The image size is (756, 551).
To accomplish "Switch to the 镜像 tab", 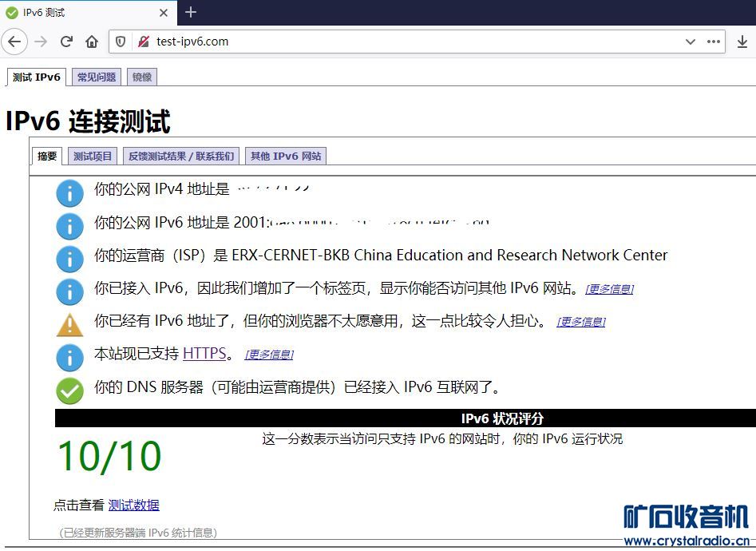I will [142, 77].
